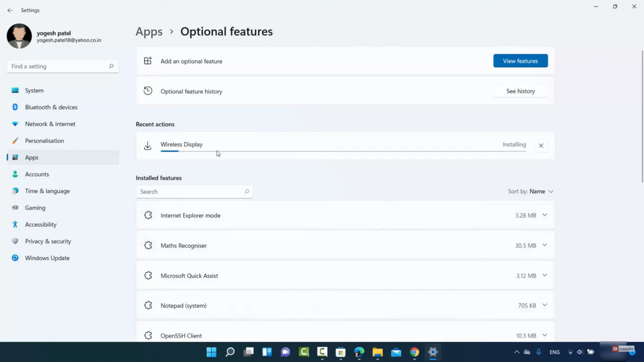
Task: Open taskbar Search
Action: [230, 352]
